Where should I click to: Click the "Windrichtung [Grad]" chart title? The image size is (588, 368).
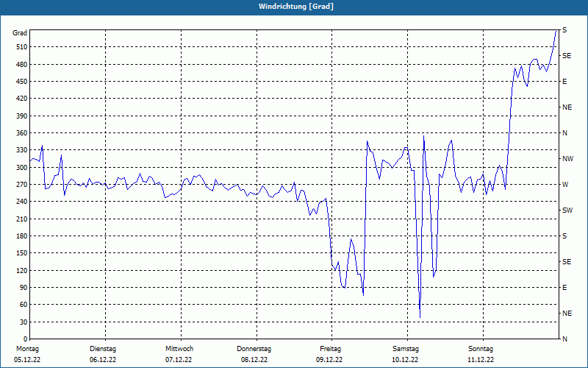coord(296,7)
